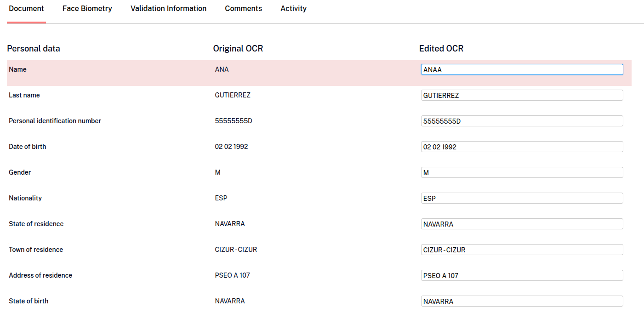This screenshot has width=644, height=319.
Task: Select original OCR date 02 02 1992
Action: pyautogui.click(x=231, y=147)
